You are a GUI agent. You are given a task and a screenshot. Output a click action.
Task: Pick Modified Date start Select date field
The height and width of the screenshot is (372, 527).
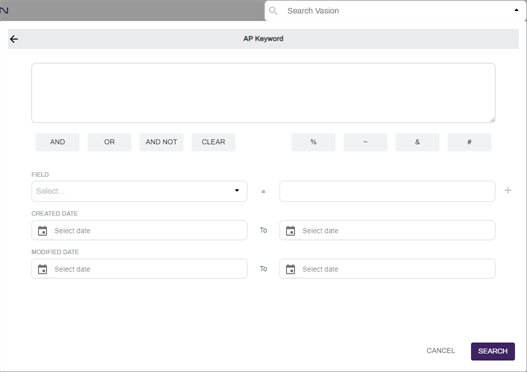(x=139, y=269)
